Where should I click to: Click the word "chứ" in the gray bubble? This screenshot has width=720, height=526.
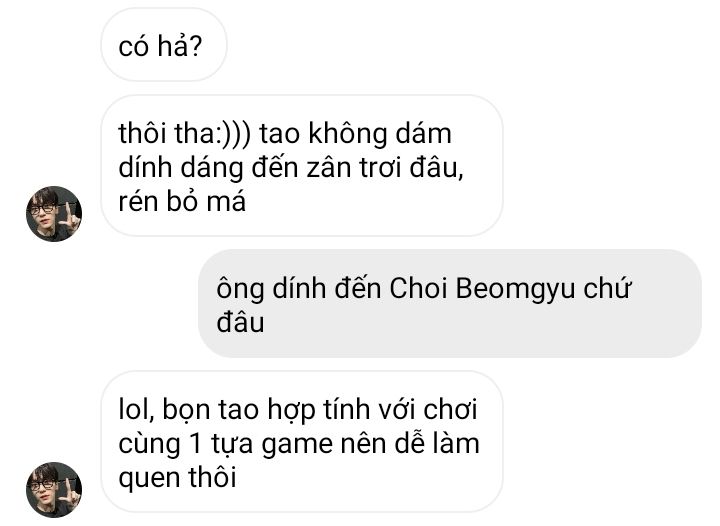click(x=608, y=288)
